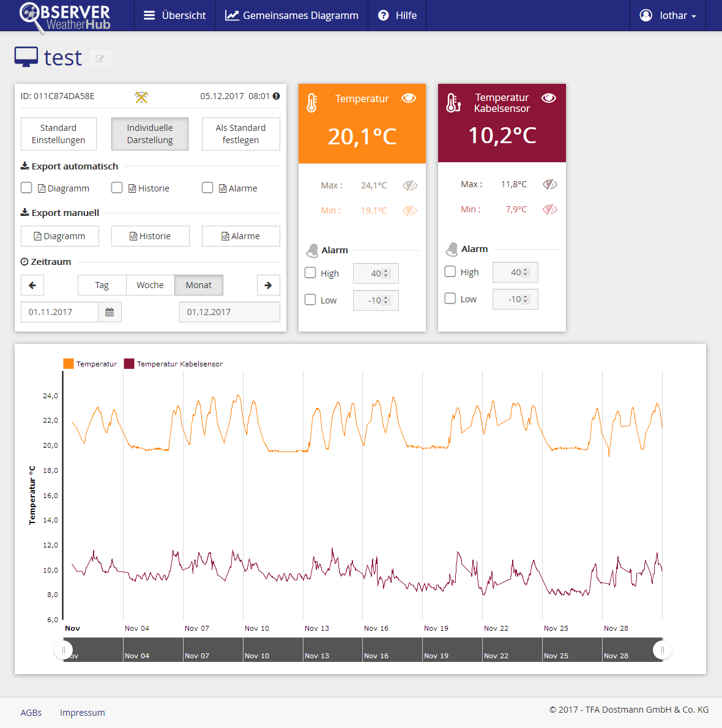This screenshot has width=722, height=728.
Task: Click the left handle of chart range slider
Action: click(x=63, y=650)
